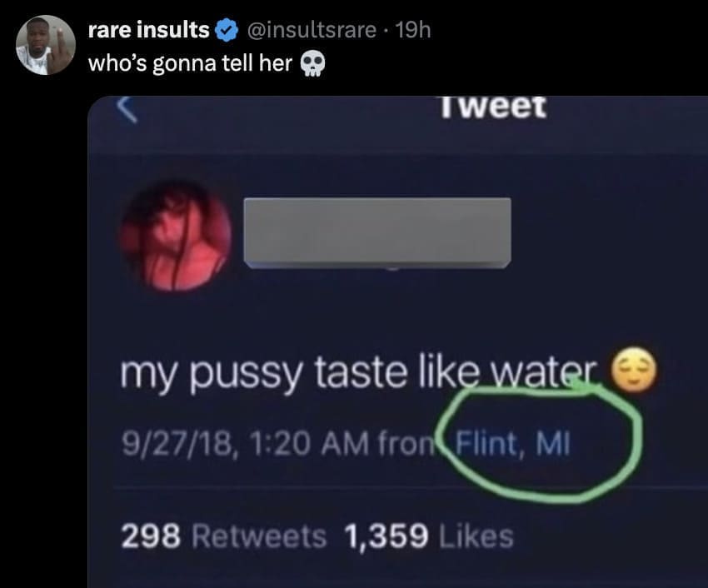Viewport: 708px width, 588px height.
Task: Click the gray redacted username box
Action: pyautogui.click(x=377, y=232)
